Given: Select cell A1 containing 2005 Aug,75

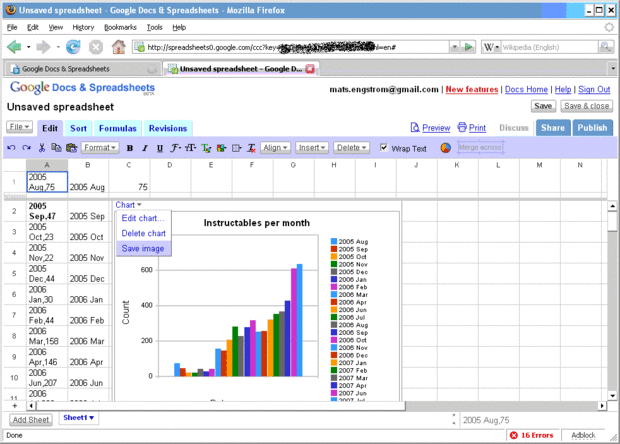Looking at the screenshot, I should pos(47,182).
